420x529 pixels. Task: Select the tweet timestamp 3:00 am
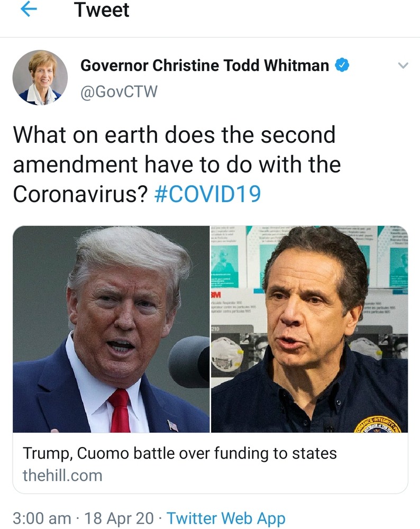point(42,518)
